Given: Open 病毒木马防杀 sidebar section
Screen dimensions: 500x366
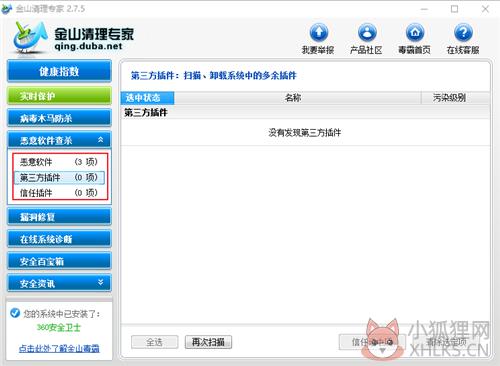Looking at the screenshot, I should [59, 118].
